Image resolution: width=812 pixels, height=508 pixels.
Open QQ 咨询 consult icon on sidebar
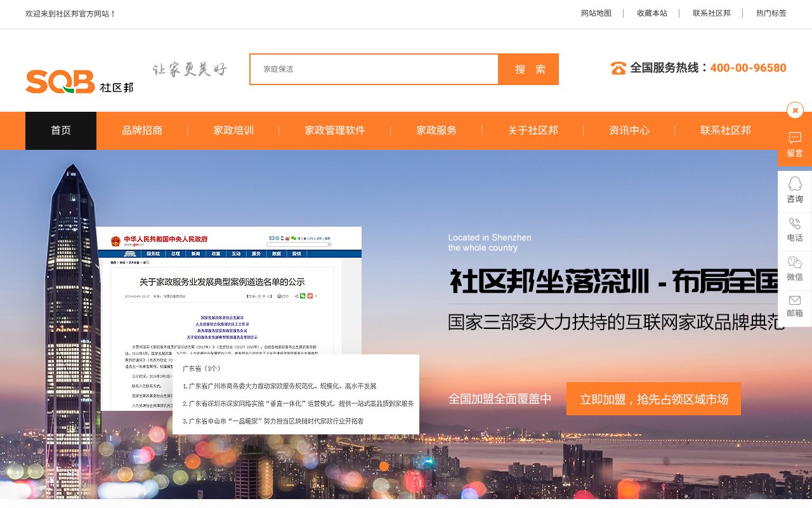tap(794, 190)
